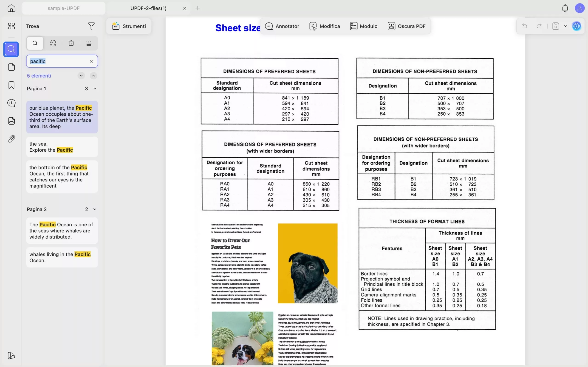Viewport: 588px width, 367px height.
Task: Open notifications bell icon
Action: tap(565, 8)
